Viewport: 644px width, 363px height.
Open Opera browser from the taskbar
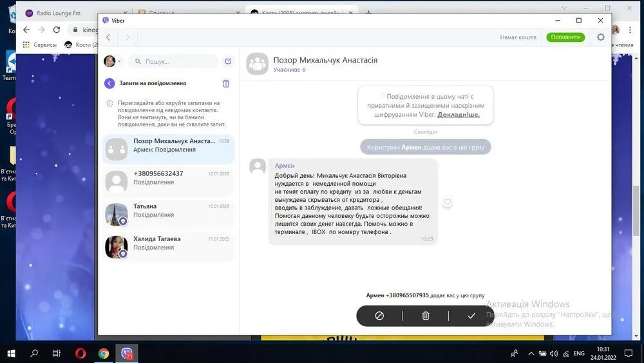pyautogui.click(x=80, y=353)
